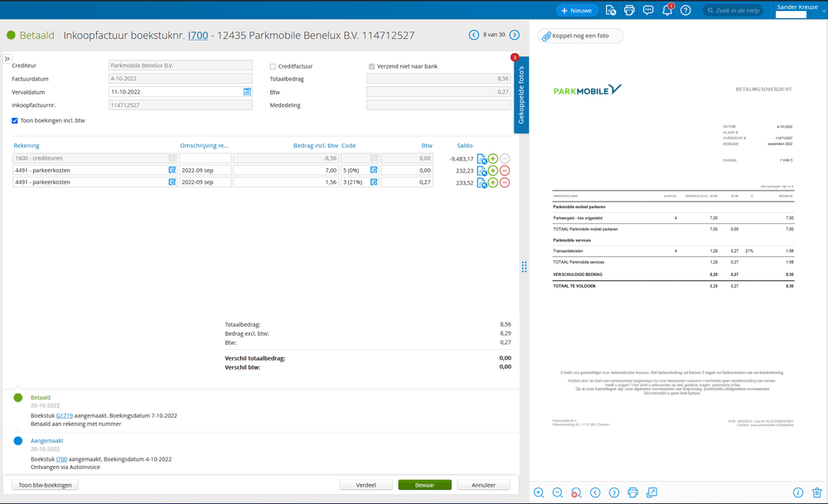This screenshot has width=828, height=504.
Task: Open the notifications bell icon
Action: 667,11
